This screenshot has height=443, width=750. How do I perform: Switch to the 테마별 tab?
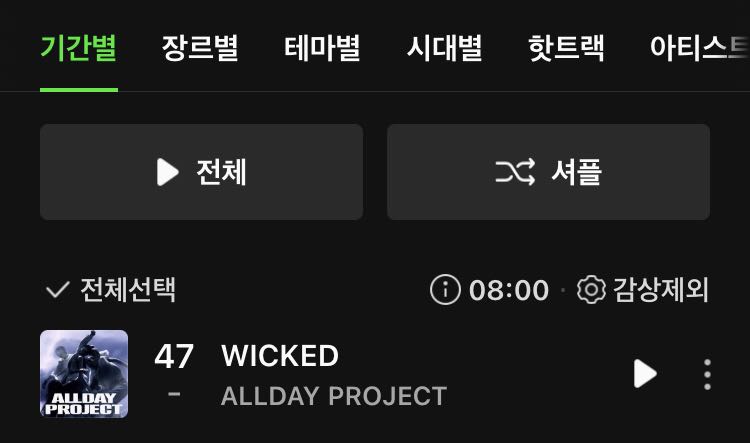[322, 48]
